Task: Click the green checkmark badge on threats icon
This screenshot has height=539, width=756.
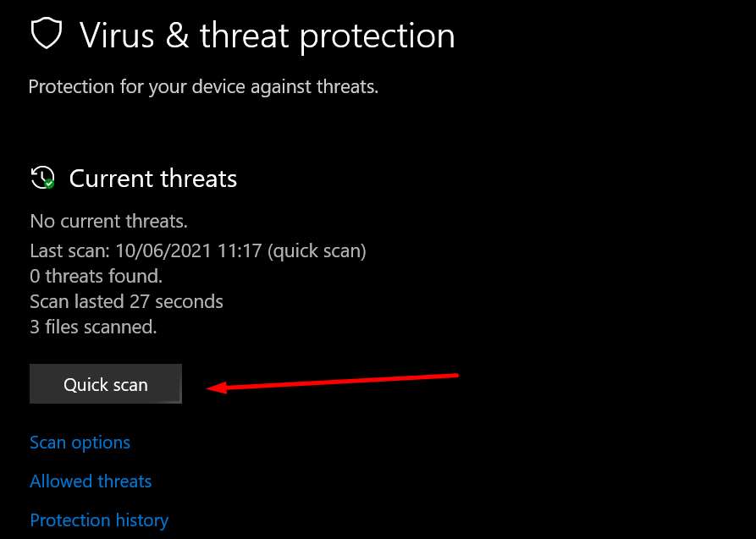Action: coord(49,184)
